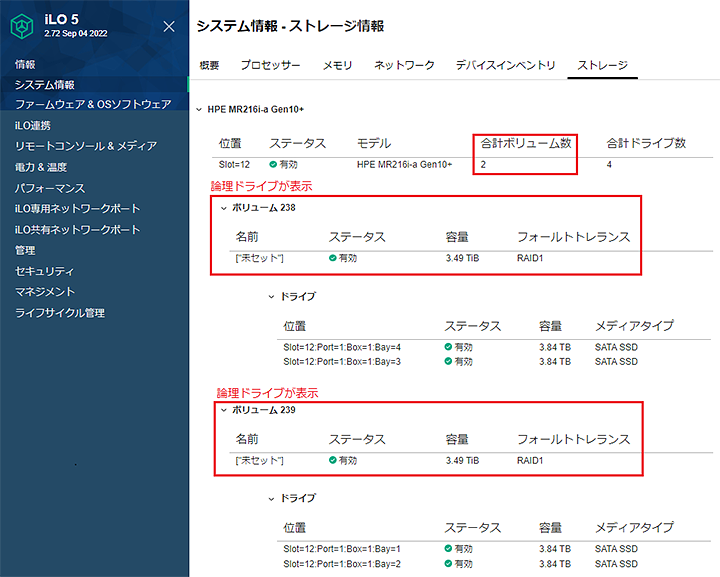The width and height of the screenshot is (720, 577).
Task: Click green status icon for Bay=1 drive
Action: tap(448, 549)
